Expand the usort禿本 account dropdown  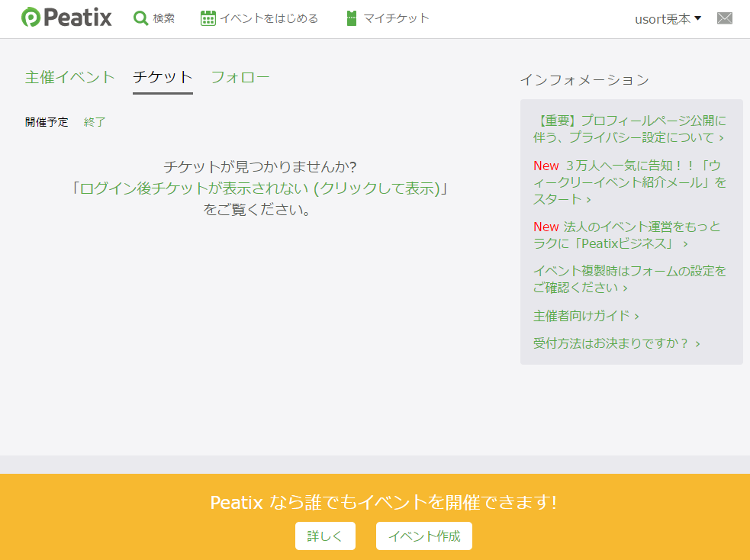(x=668, y=19)
